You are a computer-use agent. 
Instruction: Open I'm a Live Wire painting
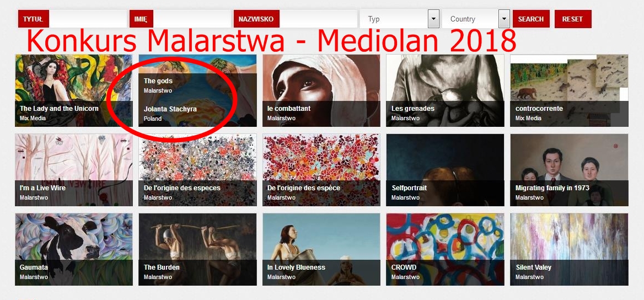pos(74,170)
